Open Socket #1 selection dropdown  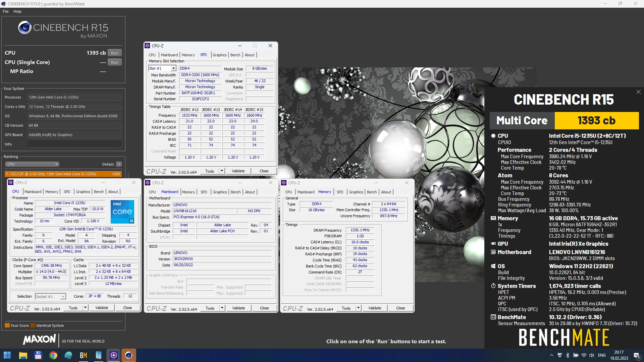point(50,296)
